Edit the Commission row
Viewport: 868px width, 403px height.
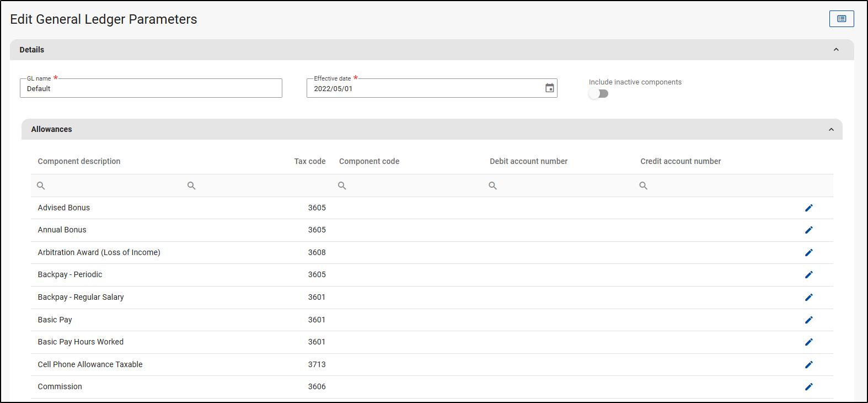click(x=808, y=387)
